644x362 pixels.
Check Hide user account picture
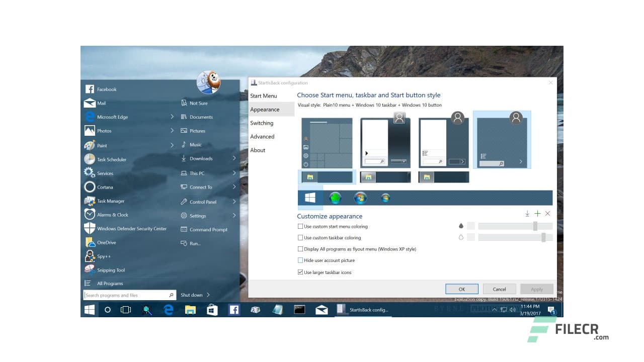point(300,260)
